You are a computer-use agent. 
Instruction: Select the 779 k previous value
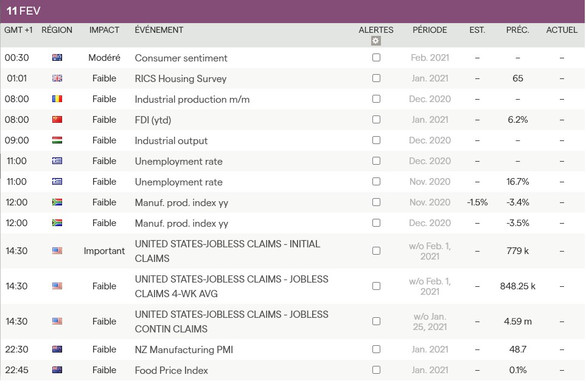click(x=518, y=250)
